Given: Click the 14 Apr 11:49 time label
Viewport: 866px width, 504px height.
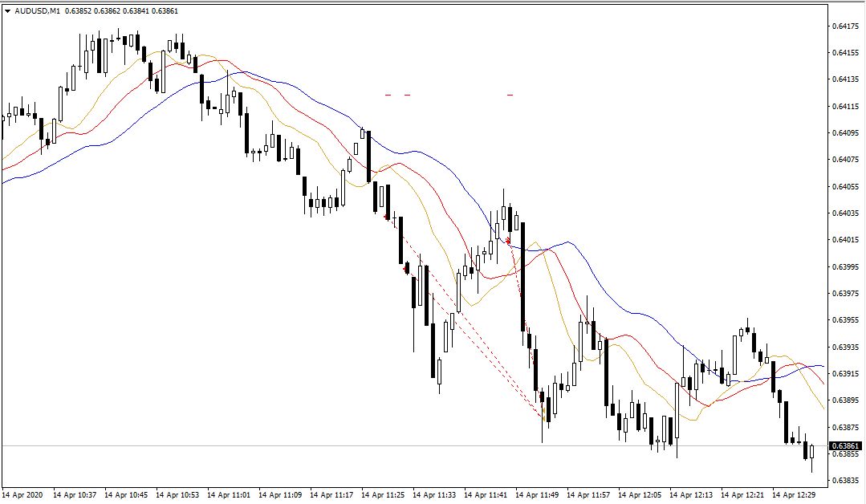Looking at the screenshot, I should [537, 494].
